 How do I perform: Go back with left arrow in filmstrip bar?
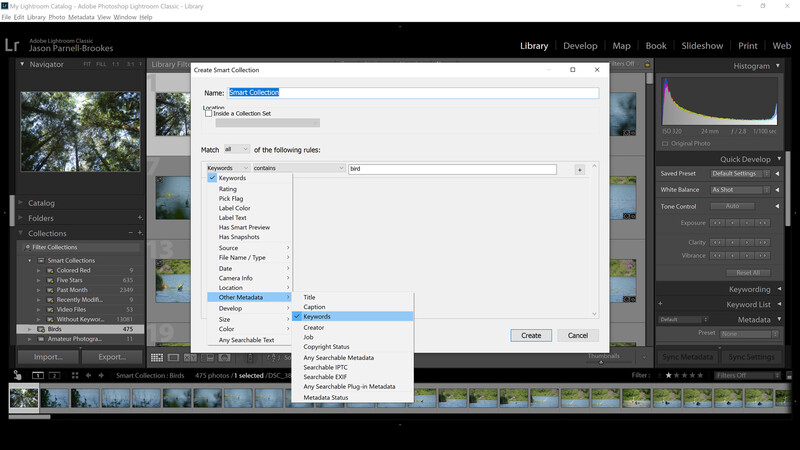tap(88, 376)
